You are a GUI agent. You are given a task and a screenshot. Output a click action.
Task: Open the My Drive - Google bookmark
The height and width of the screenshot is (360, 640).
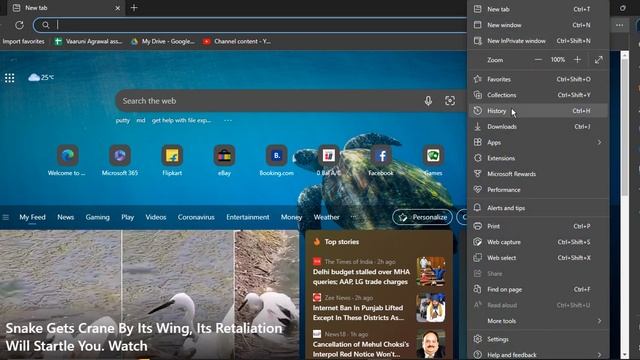coord(163,41)
